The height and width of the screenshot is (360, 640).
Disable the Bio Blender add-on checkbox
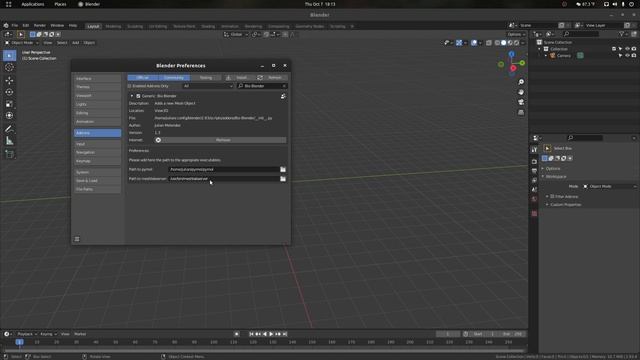pos(138,96)
